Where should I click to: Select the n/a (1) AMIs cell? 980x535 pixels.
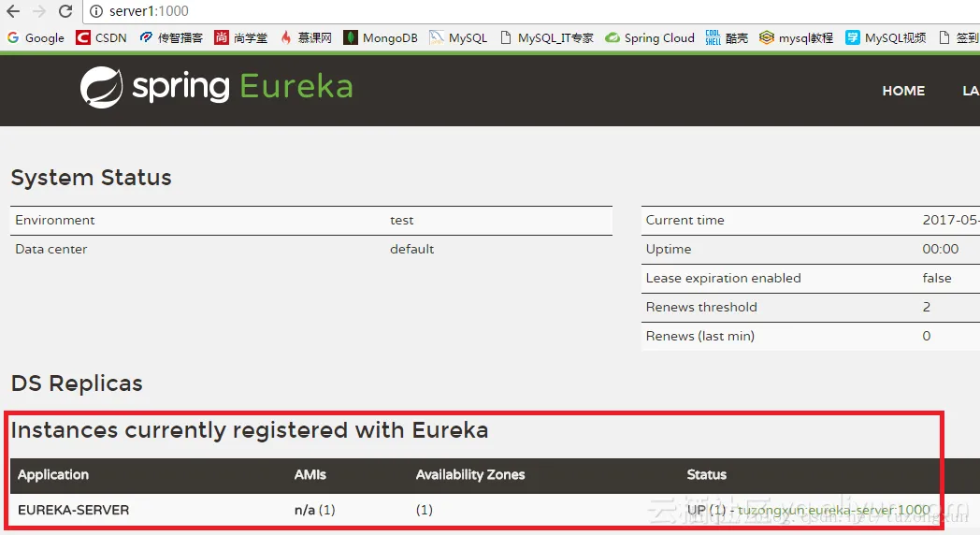point(315,510)
